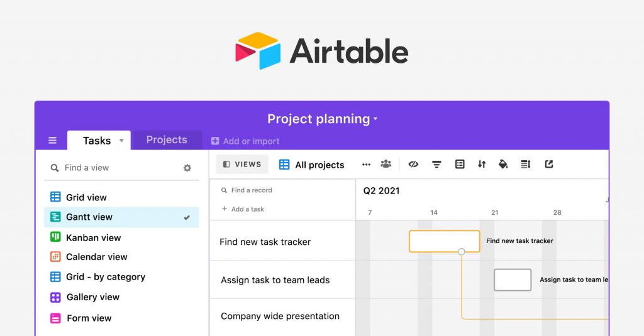
Task: Open the three dots more options menu
Action: tap(366, 165)
